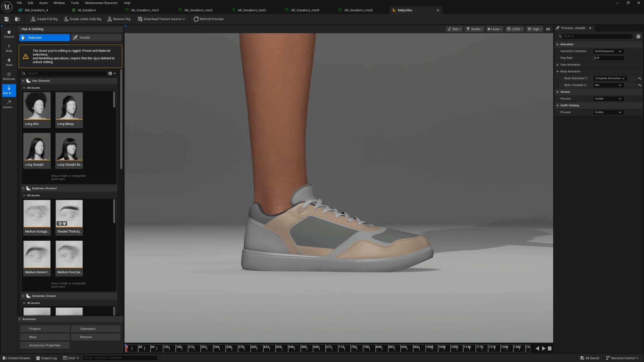Screen dimensions: 644x362
Task: Open the Skin viewport dropdown
Action: coord(454,29)
